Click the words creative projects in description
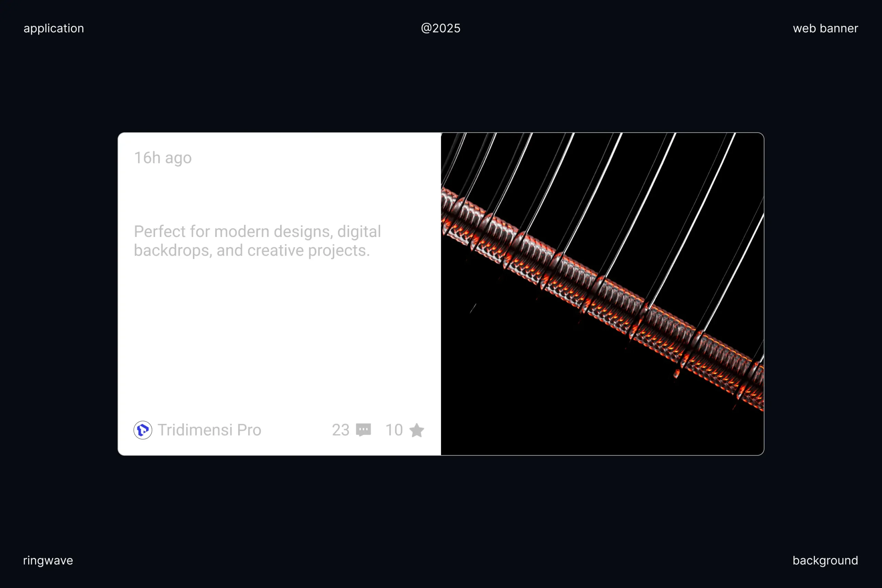Image resolution: width=882 pixels, height=588 pixels. [x=308, y=250]
